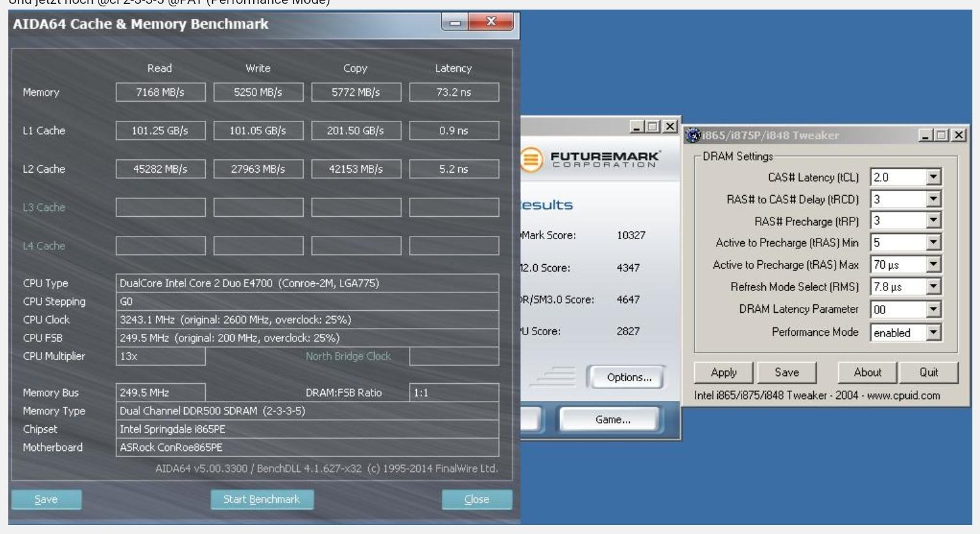Viewport: 980px width, 534px height.
Task: Open the CAS# Latency (tCL) dropdown
Action: [x=933, y=177]
